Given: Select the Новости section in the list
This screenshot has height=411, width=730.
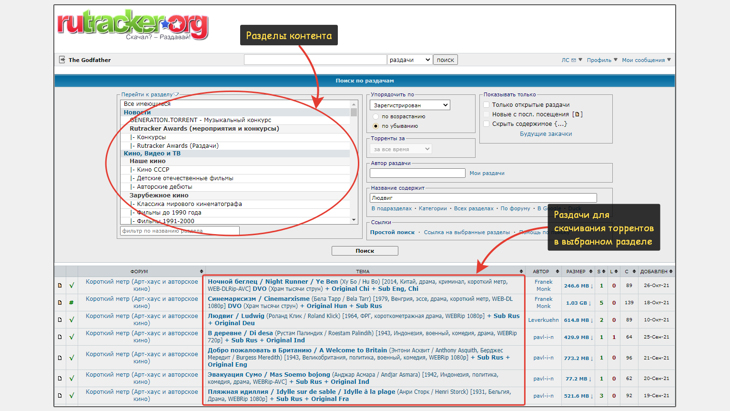Looking at the screenshot, I should click(x=235, y=112).
